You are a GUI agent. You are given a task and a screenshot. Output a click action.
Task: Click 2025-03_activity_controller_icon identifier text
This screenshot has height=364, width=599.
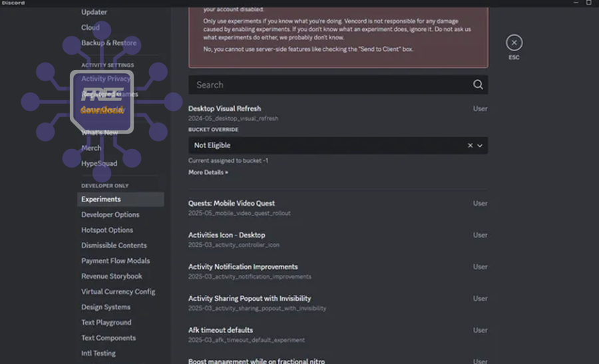(x=234, y=245)
